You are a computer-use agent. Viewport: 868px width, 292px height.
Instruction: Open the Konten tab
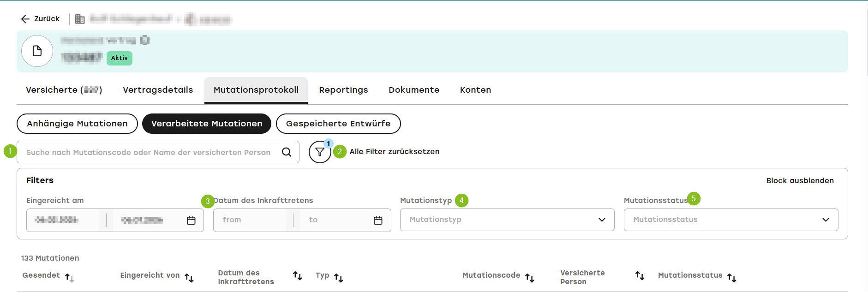point(475,90)
